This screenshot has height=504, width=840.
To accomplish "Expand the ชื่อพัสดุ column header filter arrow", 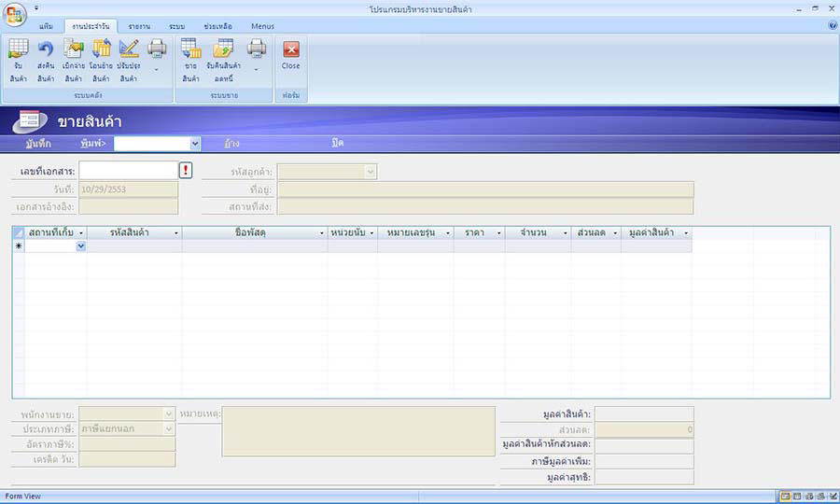I will 321,232.
